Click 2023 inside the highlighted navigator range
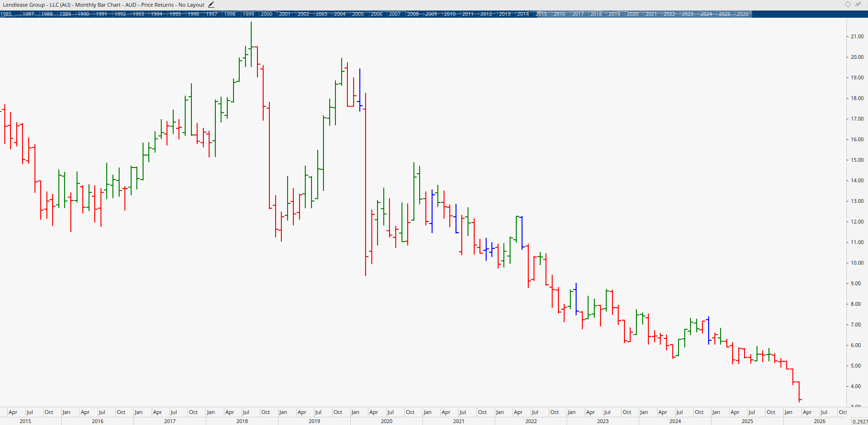The image size is (868, 425). (x=688, y=14)
